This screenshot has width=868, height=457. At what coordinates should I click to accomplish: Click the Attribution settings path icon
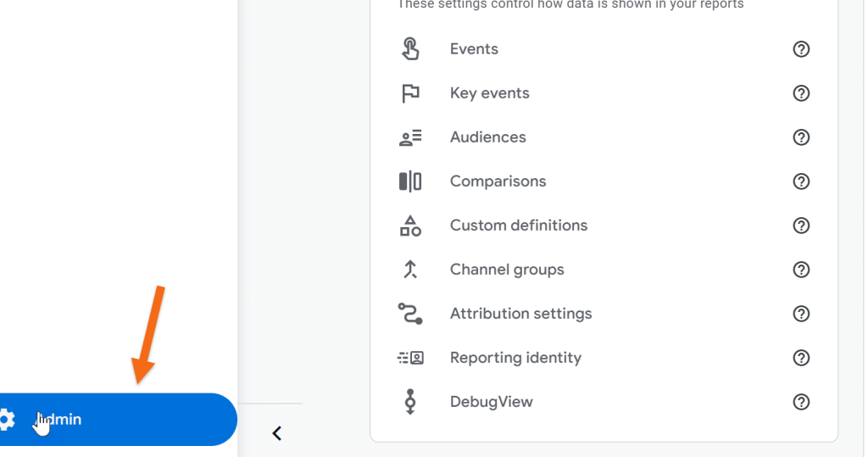[x=410, y=314]
